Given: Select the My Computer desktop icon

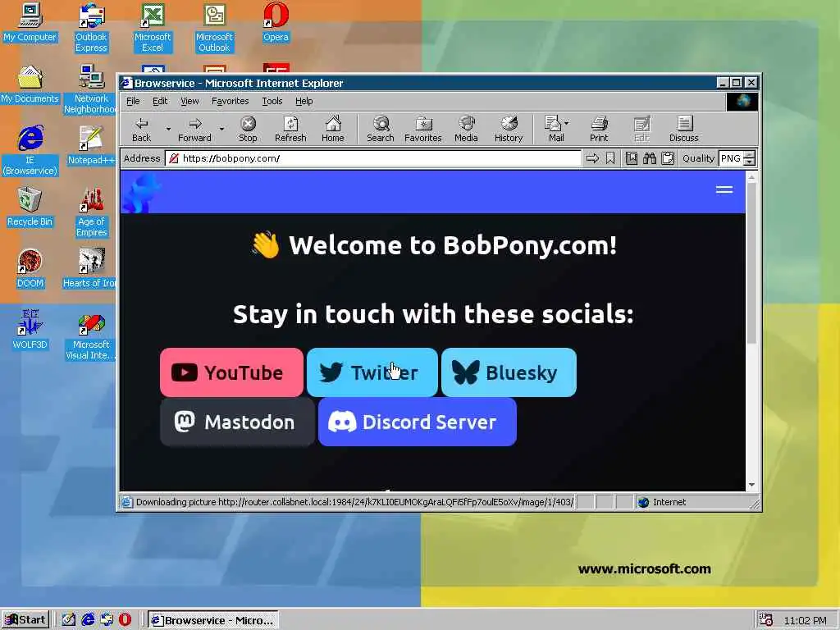Looking at the screenshot, I should pyautogui.click(x=30, y=22).
